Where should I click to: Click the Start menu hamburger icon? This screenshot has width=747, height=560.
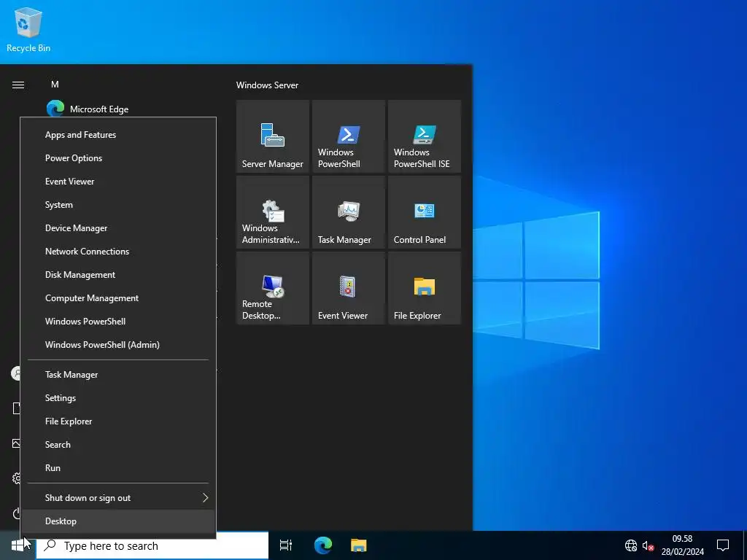pos(18,85)
